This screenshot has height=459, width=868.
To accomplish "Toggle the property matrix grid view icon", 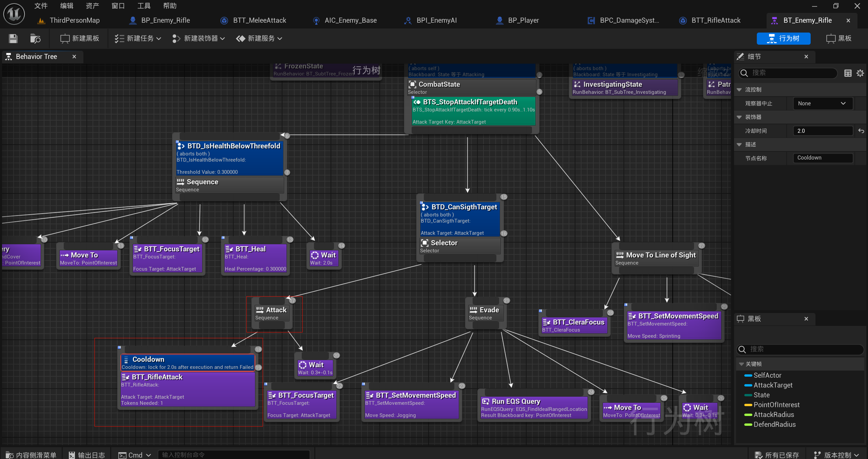I will tap(848, 73).
